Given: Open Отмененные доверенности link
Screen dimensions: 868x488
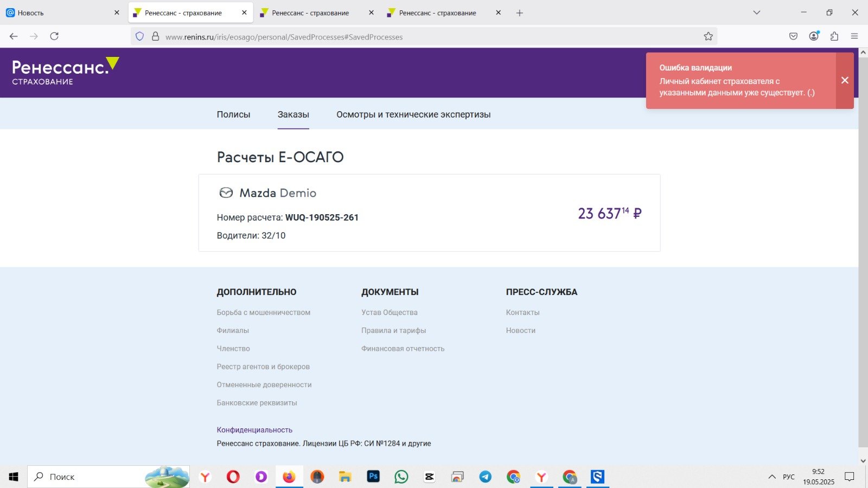Looking at the screenshot, I should click(x=264, y=384).
